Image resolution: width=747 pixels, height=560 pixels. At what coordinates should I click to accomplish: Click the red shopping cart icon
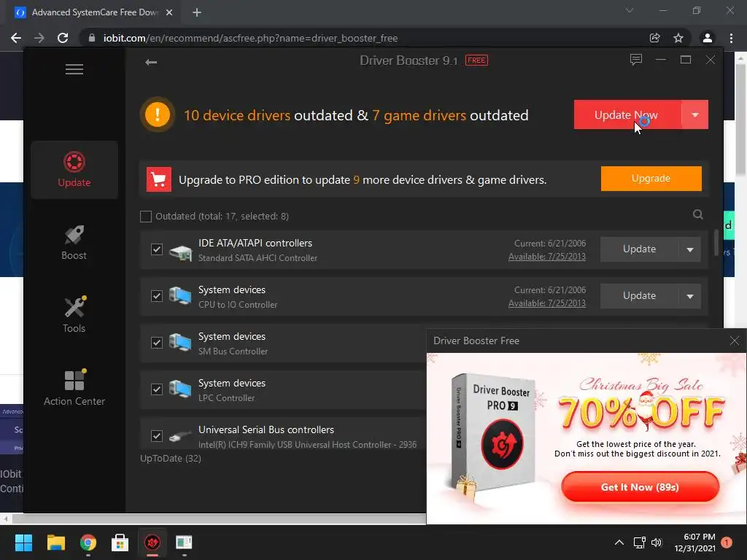[158, 179]
